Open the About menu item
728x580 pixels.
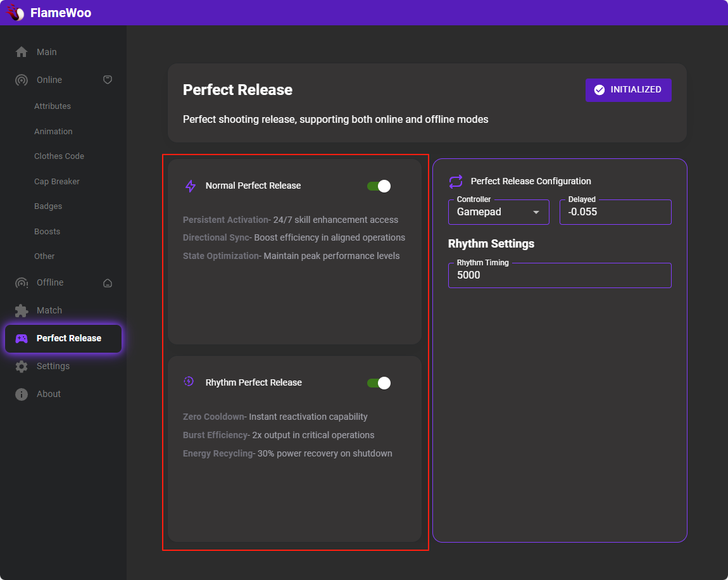63,394
